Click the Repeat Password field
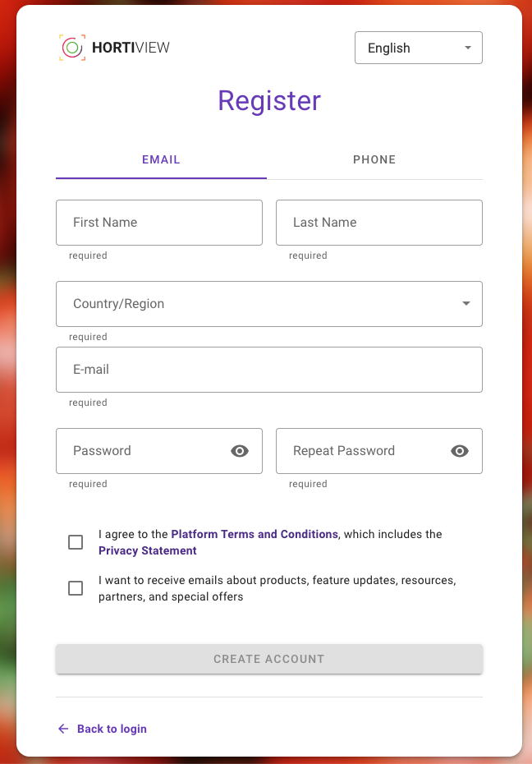The width and height of the screenshot is (532, 764). pos(361,451)
